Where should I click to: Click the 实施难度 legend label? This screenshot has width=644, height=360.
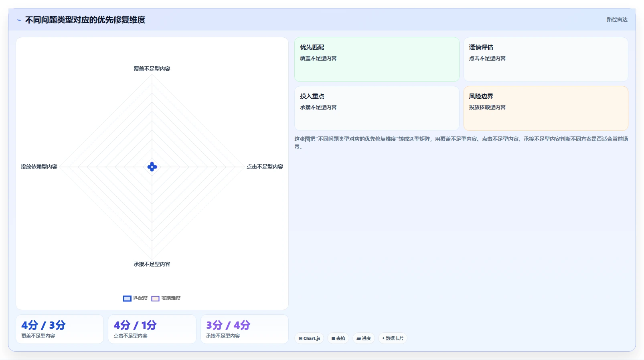tap(171, 298)
